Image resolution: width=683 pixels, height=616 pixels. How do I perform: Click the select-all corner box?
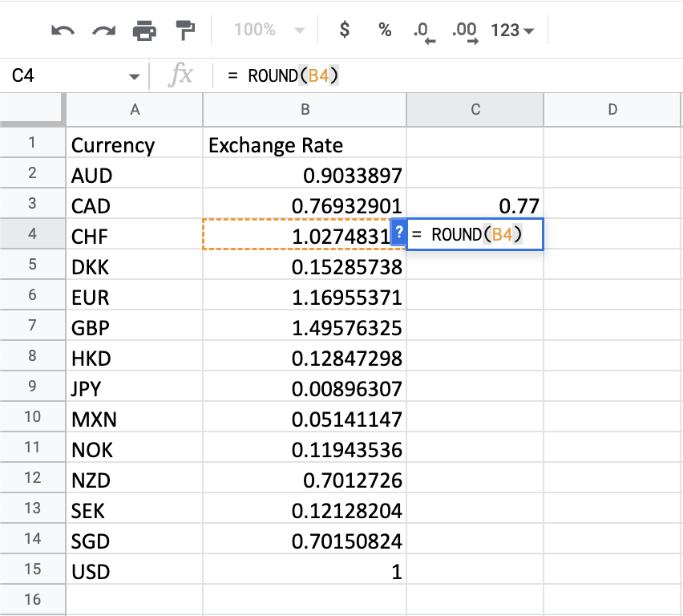[x=33, y=109]
